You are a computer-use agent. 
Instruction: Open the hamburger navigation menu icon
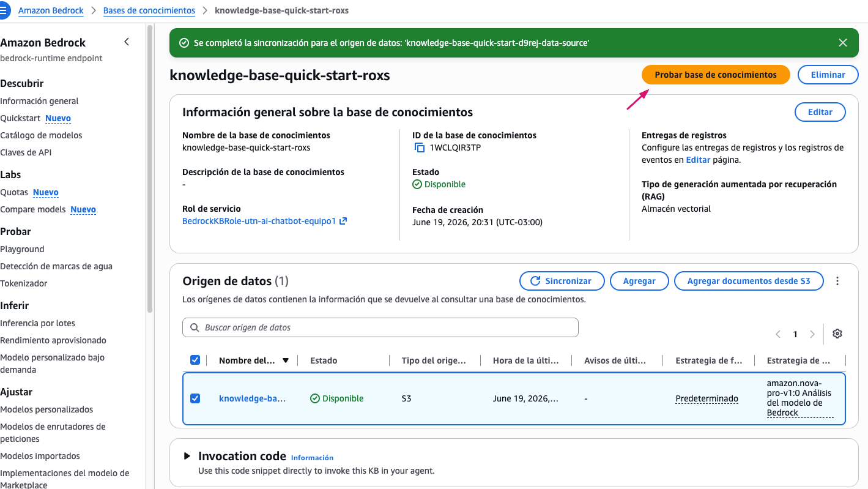pos(3,10)
